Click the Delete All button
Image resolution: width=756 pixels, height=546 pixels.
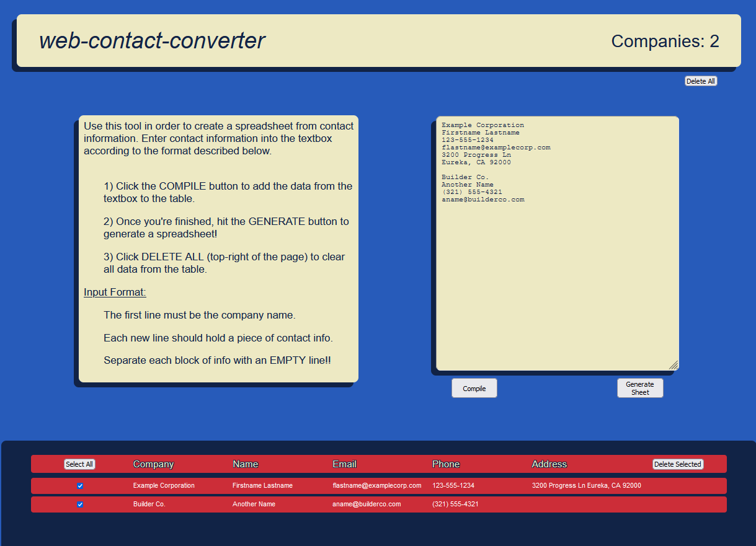click(x=700, y=81)
